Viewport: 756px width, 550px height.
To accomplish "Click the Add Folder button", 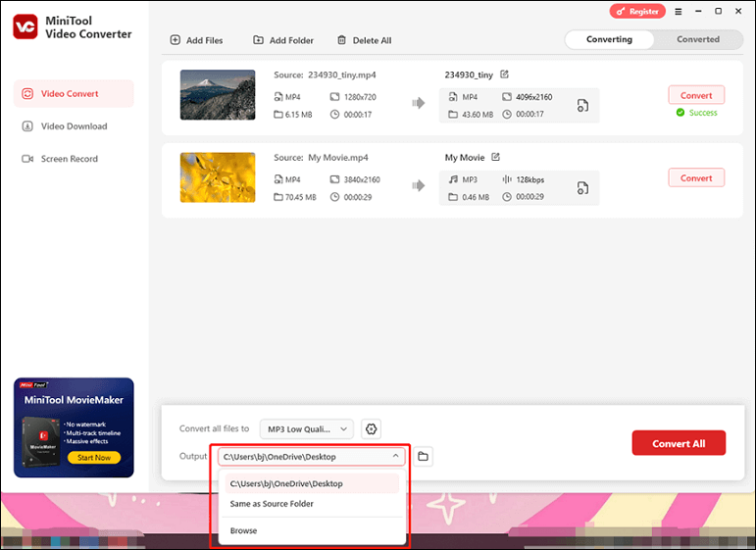I will [x=283, y=40].
